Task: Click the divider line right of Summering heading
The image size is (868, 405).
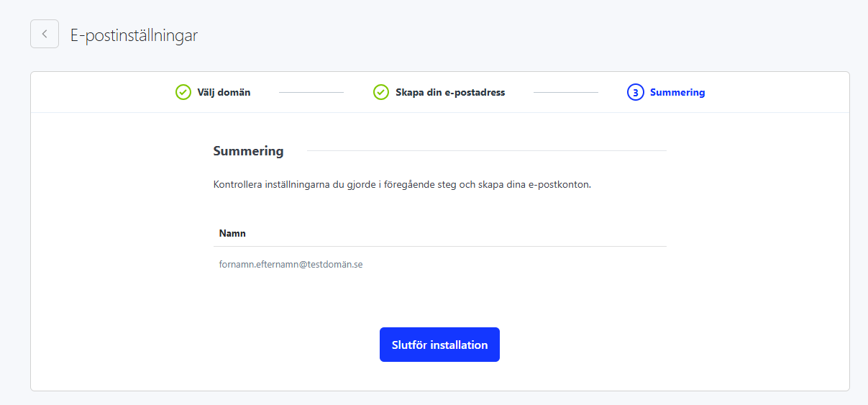Action: pos(486,151)
